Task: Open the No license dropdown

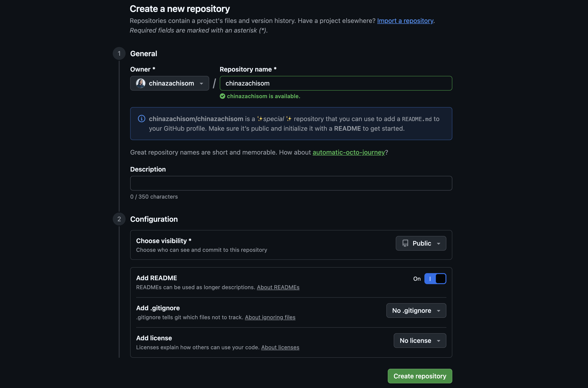Action: point(420,341)
